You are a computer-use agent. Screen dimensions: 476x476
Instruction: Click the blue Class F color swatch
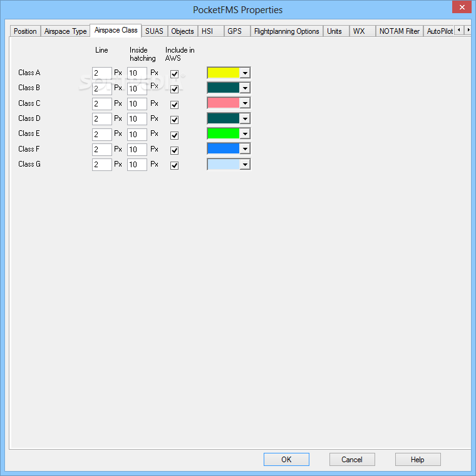click(x=224, y=149)
